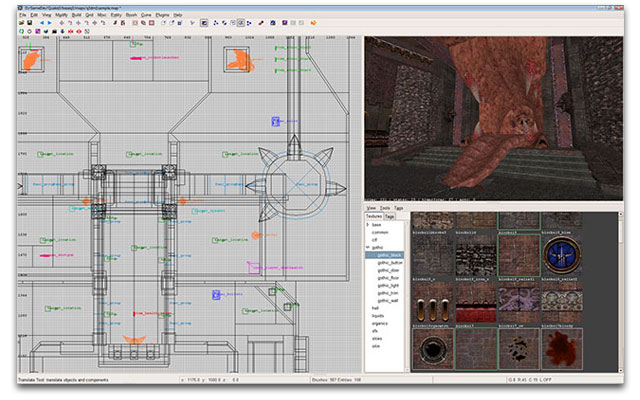Select the common texture folder
This screenshot has height=400, width=640.
(380, 232)
